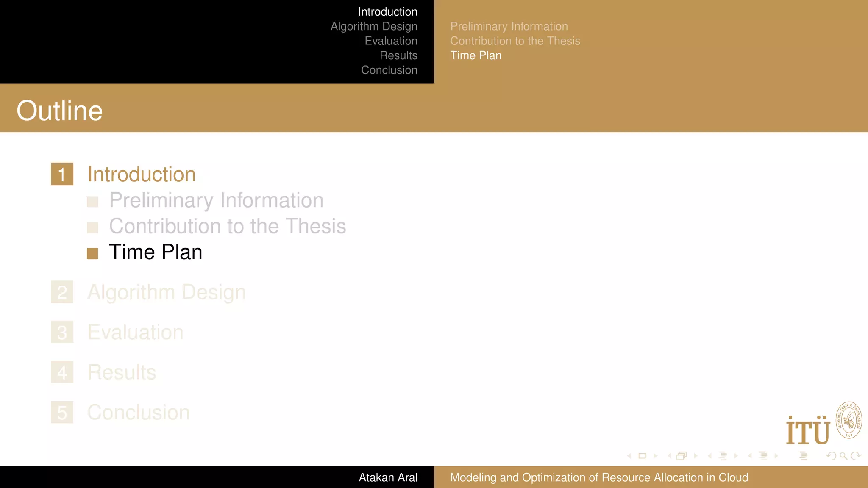Click the section lines navigation icon
Image resolution: width=868 pixels, height=488 pixels.
tap(763, 456)
